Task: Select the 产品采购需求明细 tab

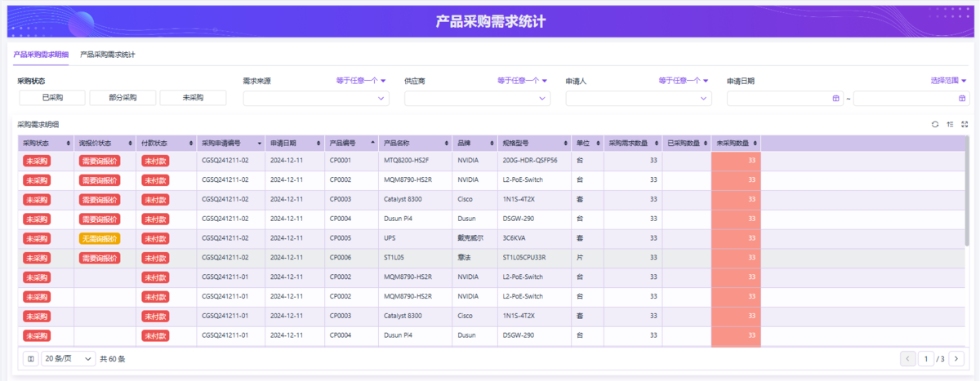Action: 41,55
